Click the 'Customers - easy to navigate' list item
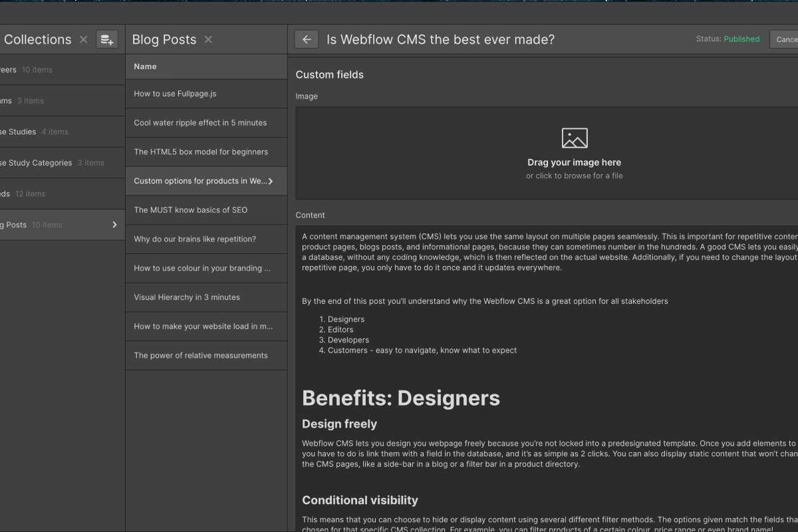This screenshot has width=798, height=532. coord(422,350)
